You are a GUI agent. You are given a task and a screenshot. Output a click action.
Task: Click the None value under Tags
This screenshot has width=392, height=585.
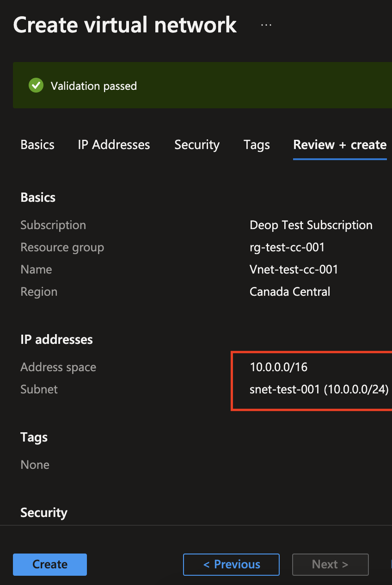(x=35, y=465)
